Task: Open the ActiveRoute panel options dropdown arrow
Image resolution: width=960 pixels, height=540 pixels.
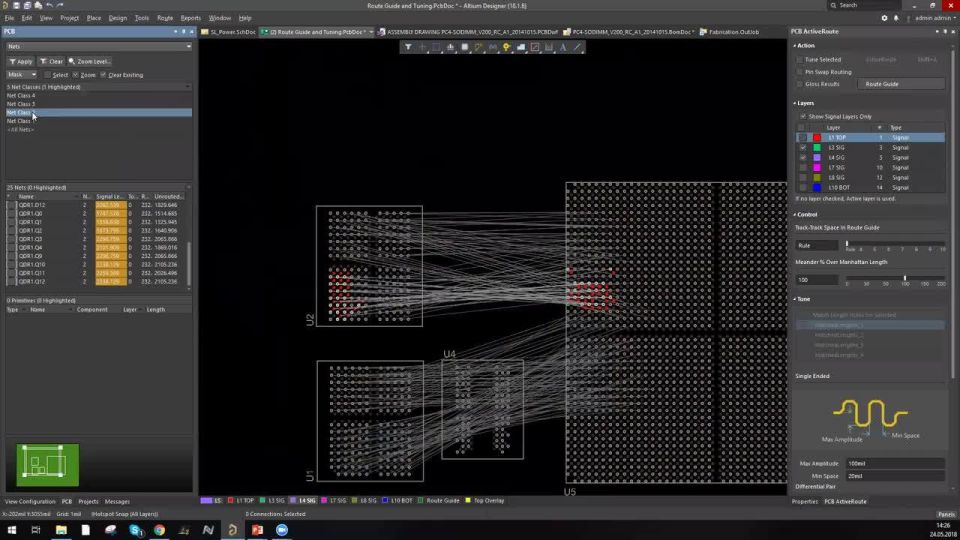Action: pyautogui.click(x=937, y=31)
